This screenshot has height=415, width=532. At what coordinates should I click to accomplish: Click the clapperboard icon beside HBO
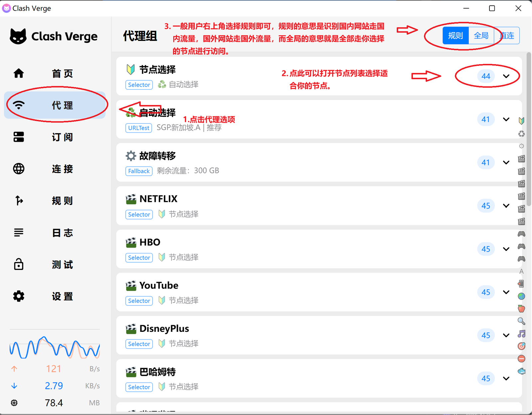(x=131, y=242)
